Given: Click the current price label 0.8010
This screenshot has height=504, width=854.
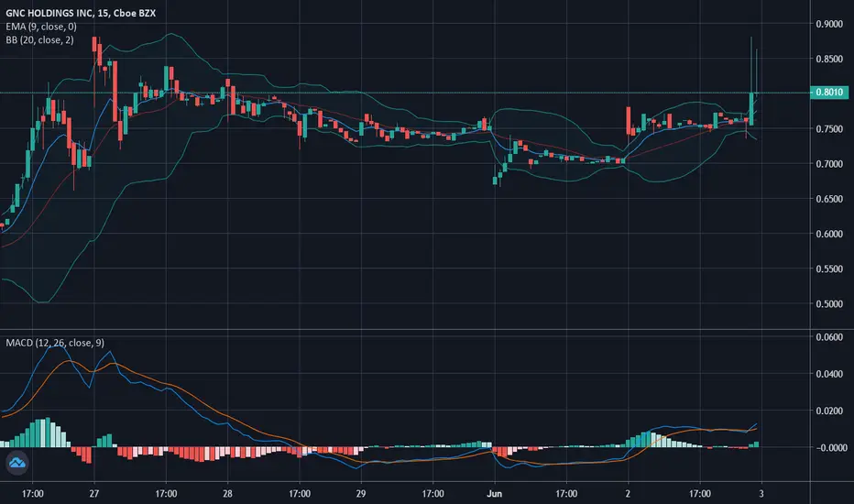Looking at the screenshot, I should pyautogui.click(x=829, y=92).
